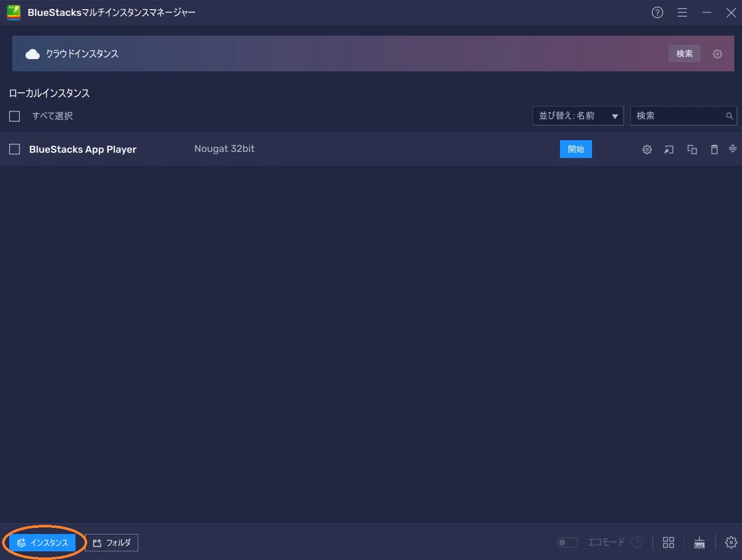Start BlueStacks App Player with 開始
The height and width of the screenshot is (560, 742).
(x=576, y=149)
